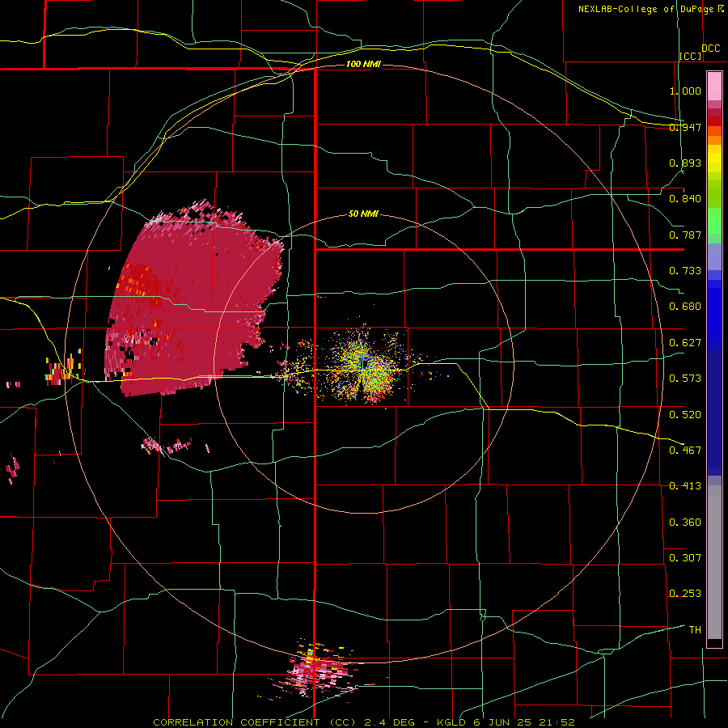Click the 0.733 scale value
Viewport: 728px width, 728px height.
tap(685, 271)
